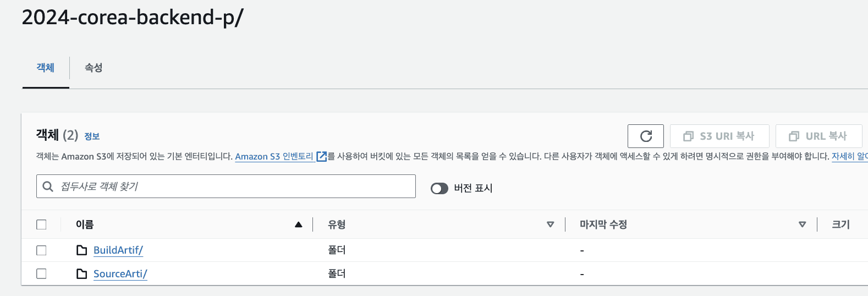Image resolution: width=868 pixels, height=296 pixels.
Task: Open the SourceArti/ folder link
Action: coord(120,273)
